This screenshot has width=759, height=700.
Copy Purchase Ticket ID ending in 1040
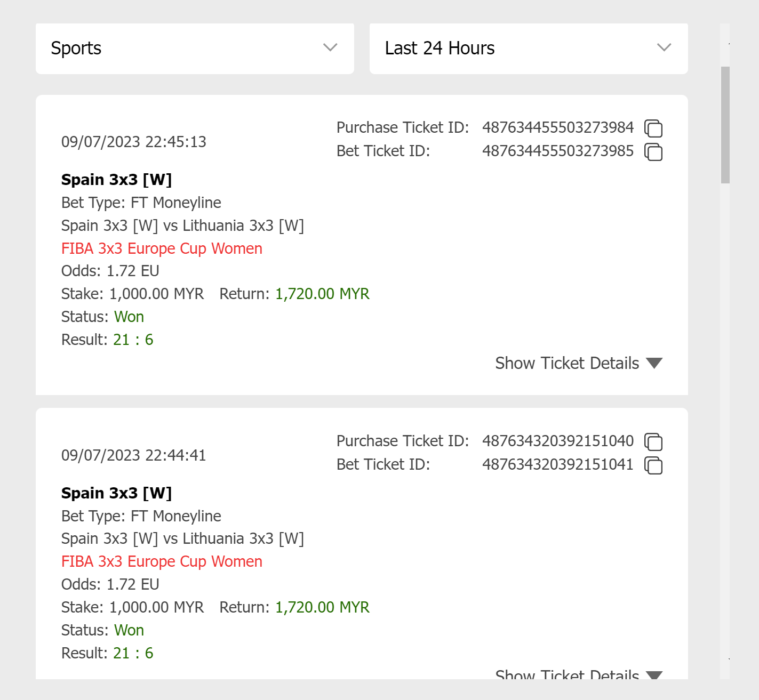tap(653, 442)
